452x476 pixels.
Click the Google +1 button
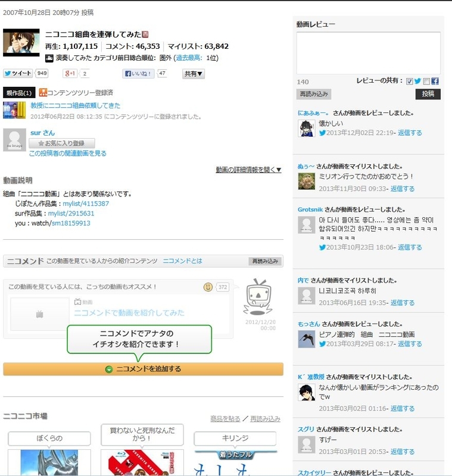[70, 73]
